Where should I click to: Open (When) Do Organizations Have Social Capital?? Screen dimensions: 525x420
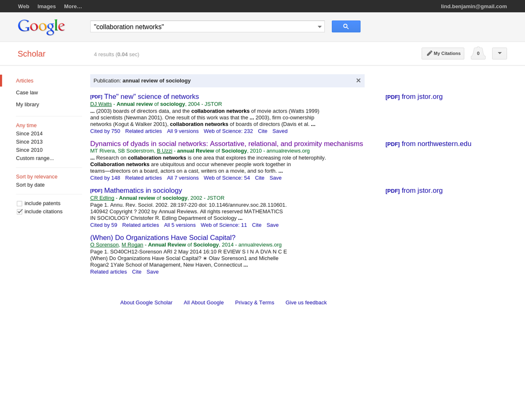point(163,238)
